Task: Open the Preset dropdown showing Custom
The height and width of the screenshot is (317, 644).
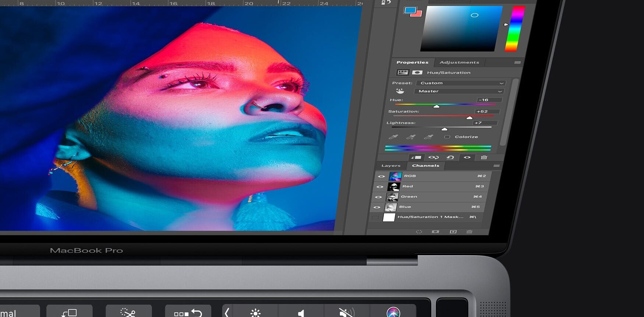Action: 461,83
